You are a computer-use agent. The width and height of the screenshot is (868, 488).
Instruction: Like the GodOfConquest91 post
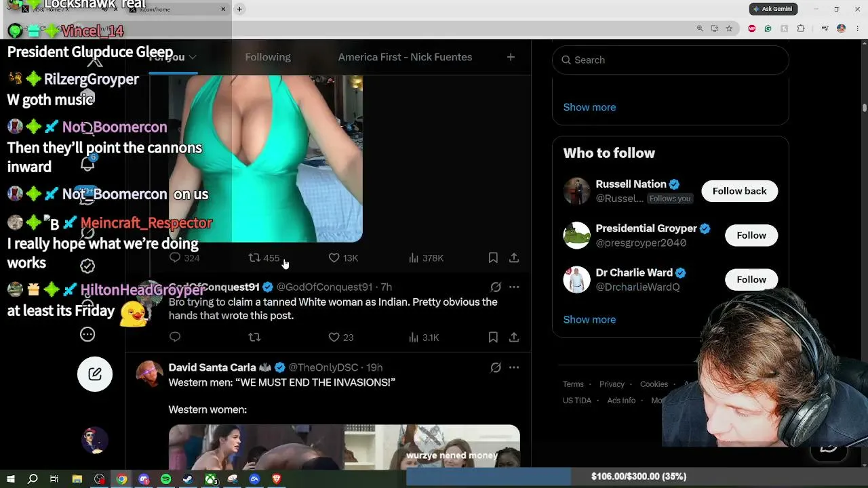click(x=341, y=338)
